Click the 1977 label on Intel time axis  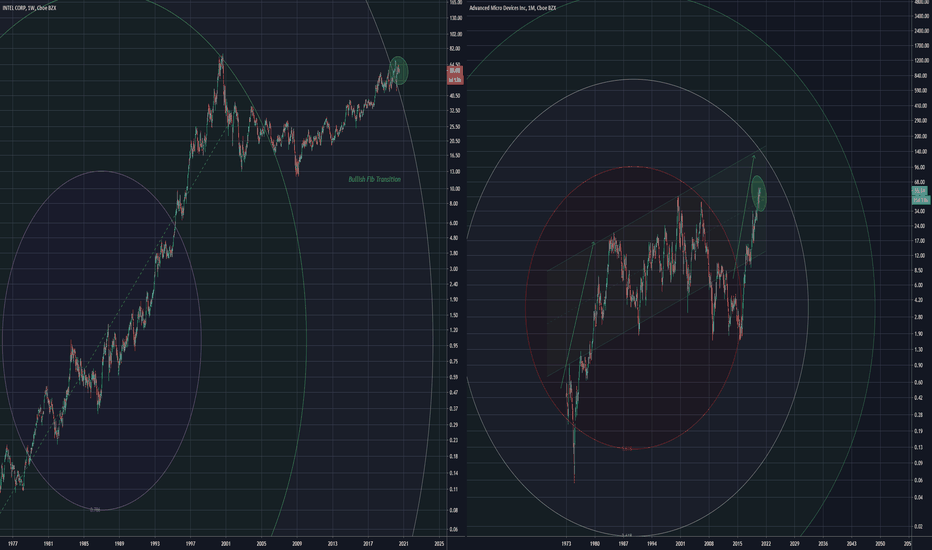13,543
